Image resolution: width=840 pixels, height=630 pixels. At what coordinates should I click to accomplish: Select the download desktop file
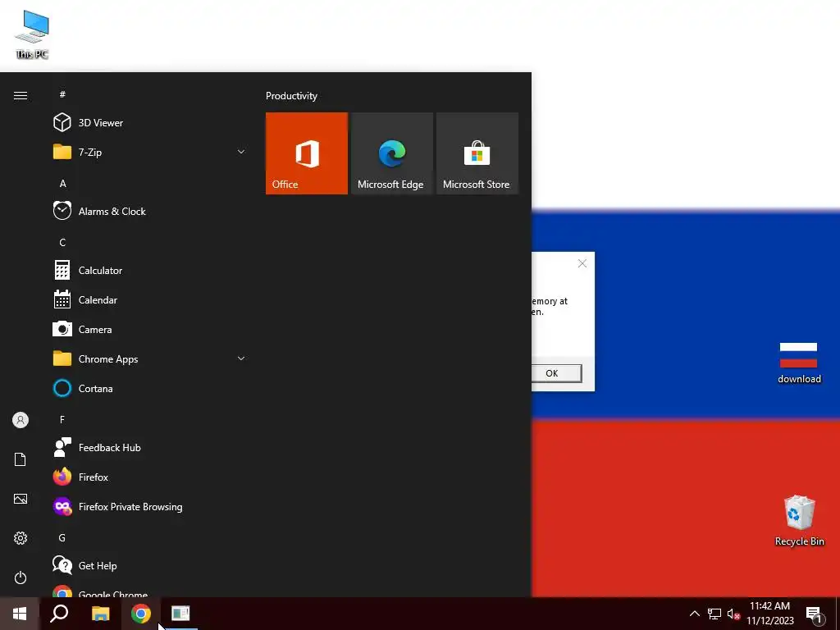799,363
